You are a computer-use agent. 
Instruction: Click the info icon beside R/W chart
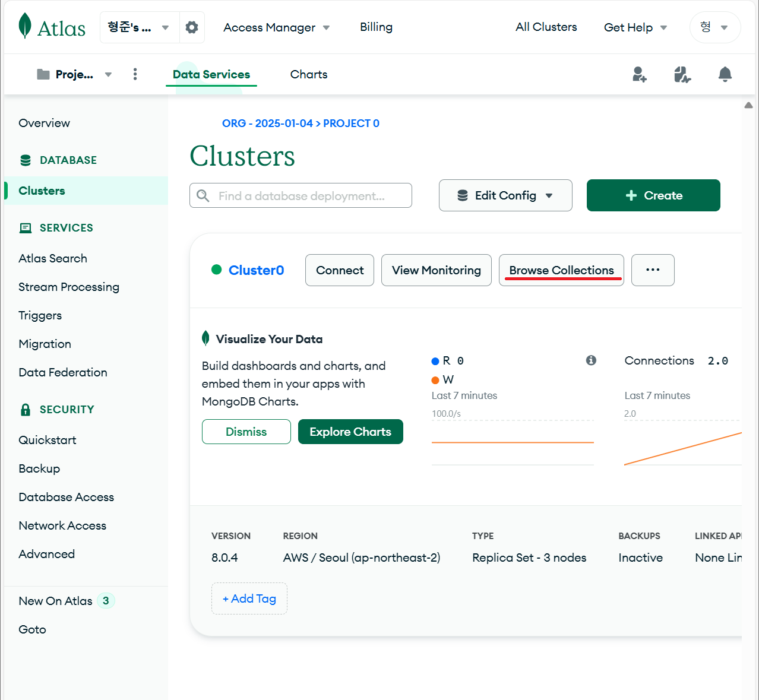pos(591,360)
